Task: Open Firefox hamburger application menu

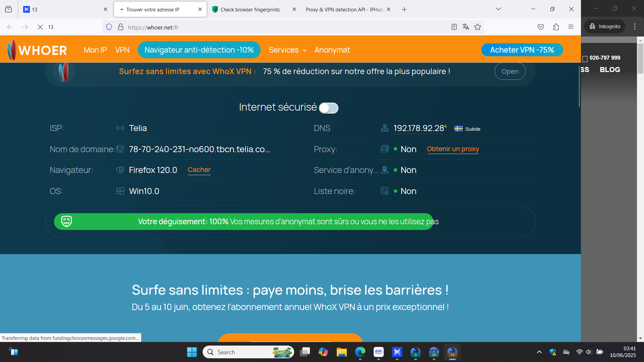Action: (571, 27)
